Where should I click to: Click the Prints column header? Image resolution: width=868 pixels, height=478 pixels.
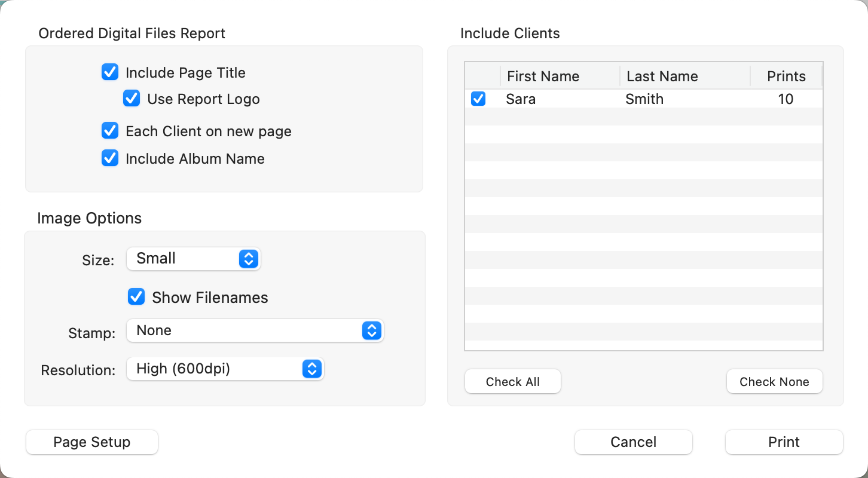[786, 76]
